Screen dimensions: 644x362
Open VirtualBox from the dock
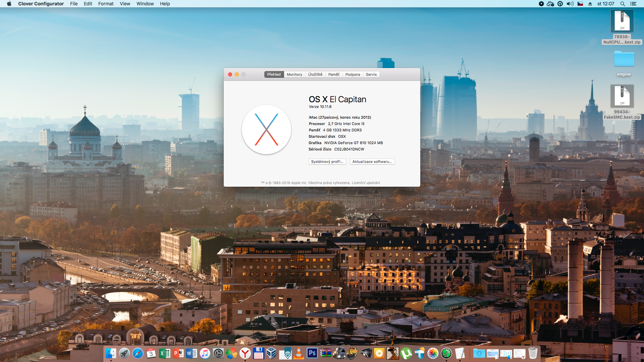tap(271, 353)
